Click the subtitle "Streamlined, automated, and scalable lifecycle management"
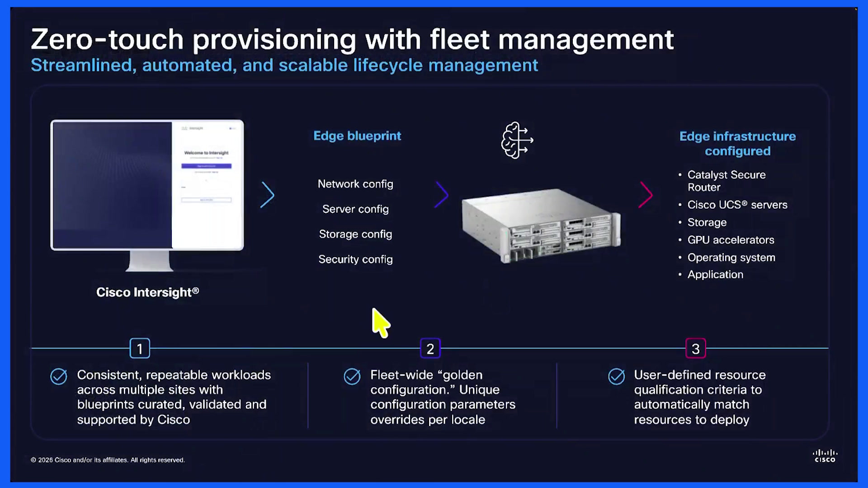This screenshot has height=488, width=868. pyautogui.click(x=284, y=66)
